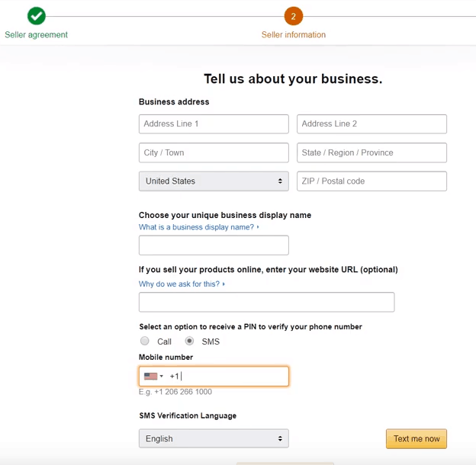Select the Call radio option
This screenshot has height=465, width=476.
pyautogui.click(x=145, y=342)
